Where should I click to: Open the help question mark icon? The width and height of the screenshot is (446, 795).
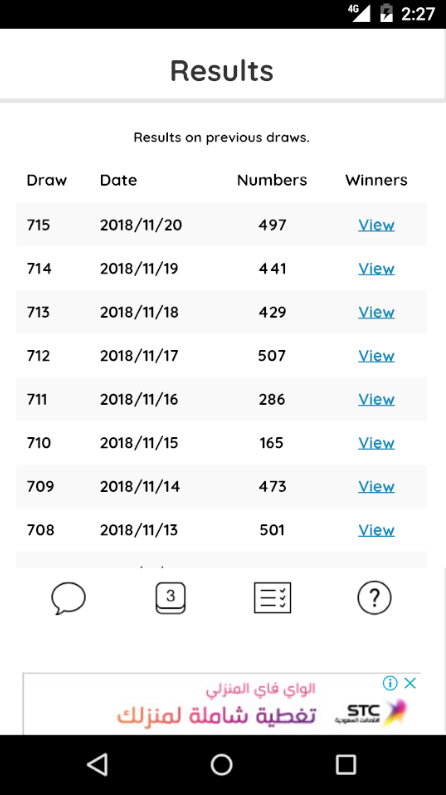[375, 598]
